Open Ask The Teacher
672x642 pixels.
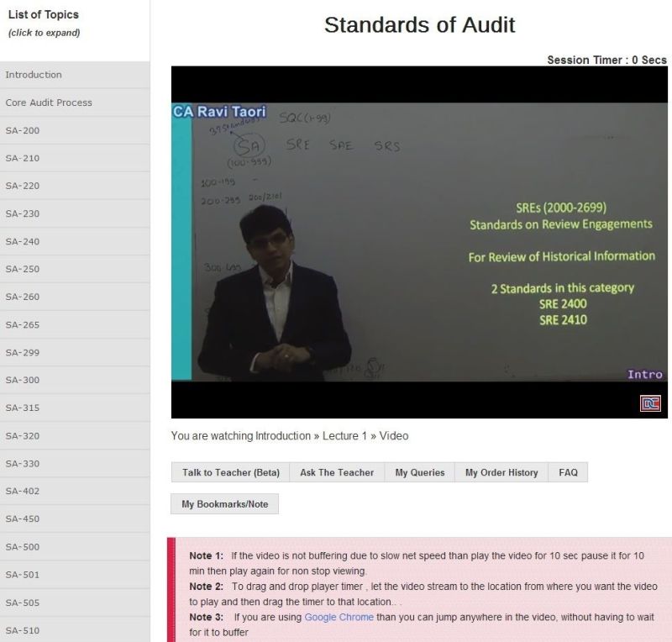(337, 472)
